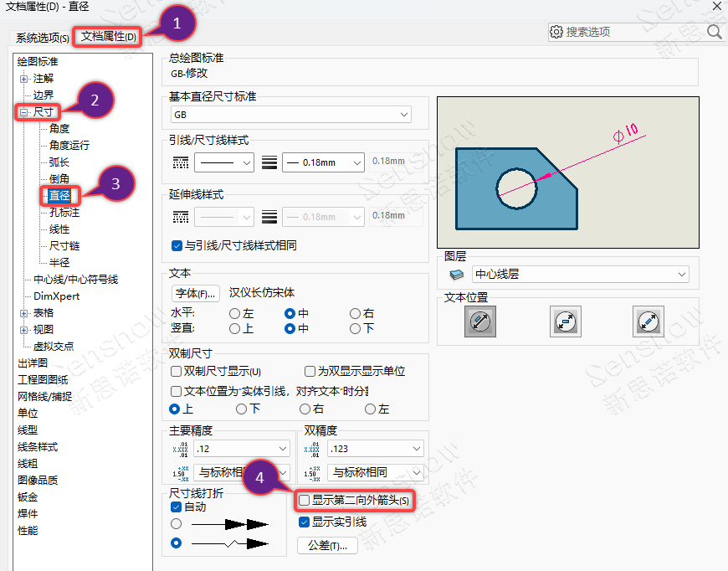Click the search magnifier icon
The height and width of the screenshot is (571, 728).
pos(714,32)
